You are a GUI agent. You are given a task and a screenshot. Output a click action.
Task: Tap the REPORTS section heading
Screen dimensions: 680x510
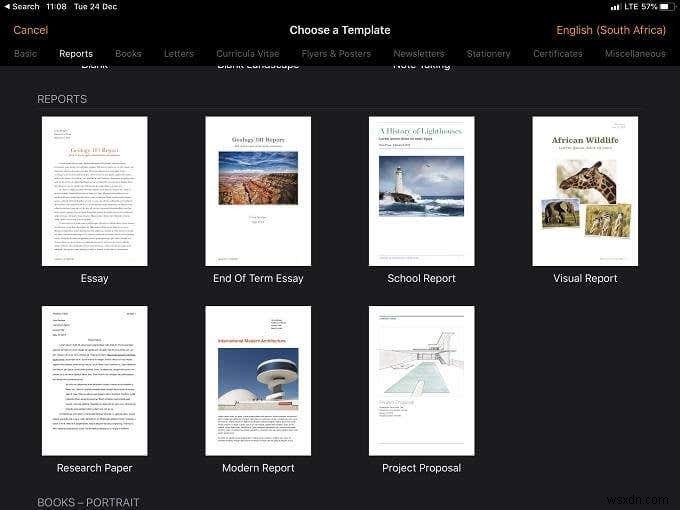coord(62,99)
